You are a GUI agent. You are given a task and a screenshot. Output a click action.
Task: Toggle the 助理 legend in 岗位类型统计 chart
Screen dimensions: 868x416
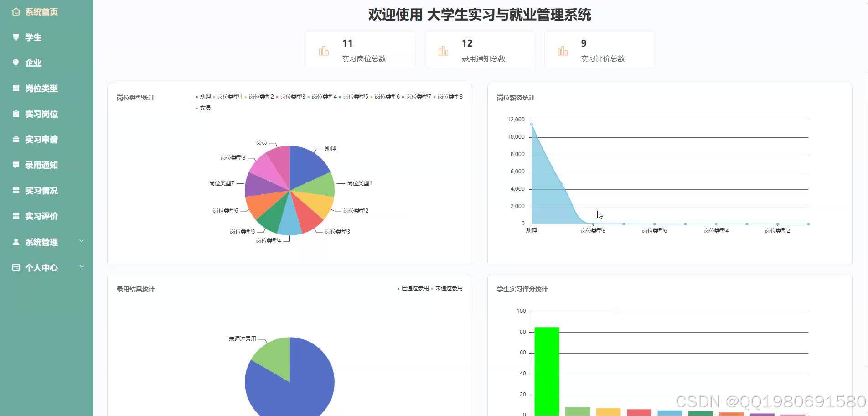coord(204,97)
